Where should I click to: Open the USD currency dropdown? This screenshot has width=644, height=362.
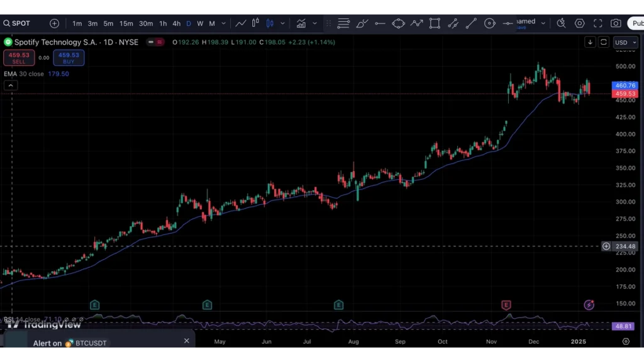pyautogui.click(x=626, y=42)
